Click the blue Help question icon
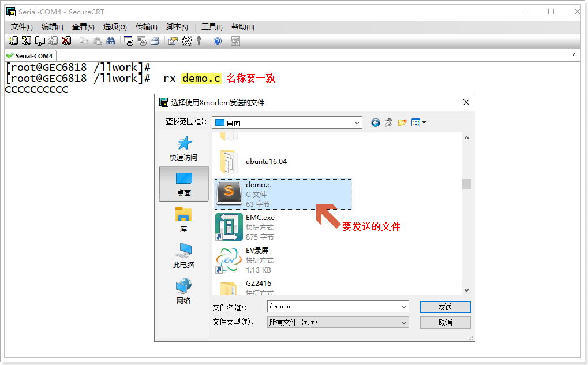The height and width of the screenshot is (365, 588). (x=218, y=41)
